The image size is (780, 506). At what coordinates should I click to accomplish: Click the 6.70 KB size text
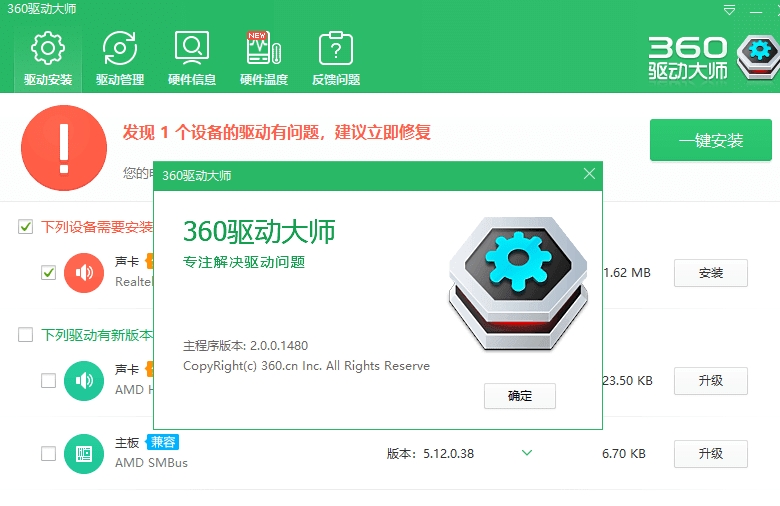pyautogui.click(x=624, y=454)
